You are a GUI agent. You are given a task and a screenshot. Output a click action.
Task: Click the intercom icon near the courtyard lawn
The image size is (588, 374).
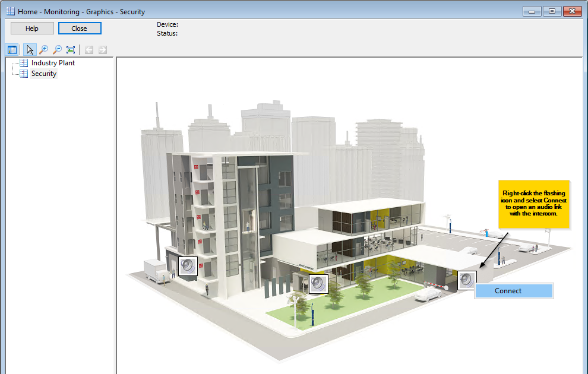(318, 283)
